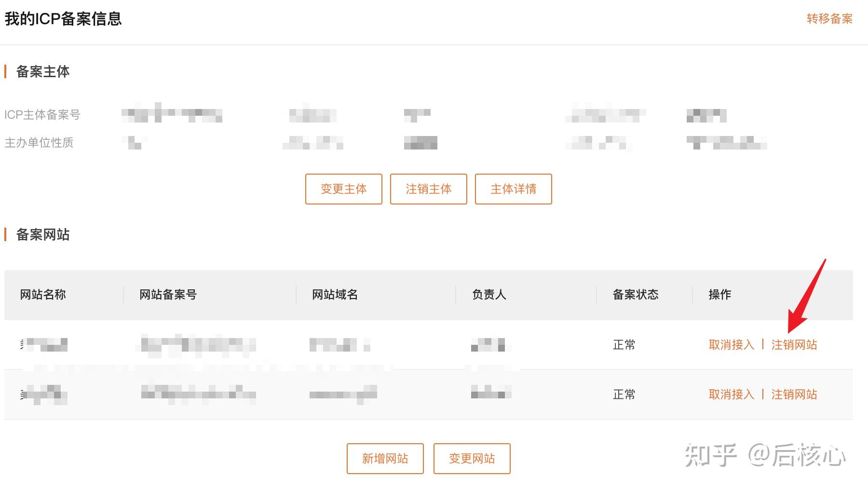The width and height of the screenshot is (868, 490).
Task: Click the 转移备案 link
Action: (829, 19)
